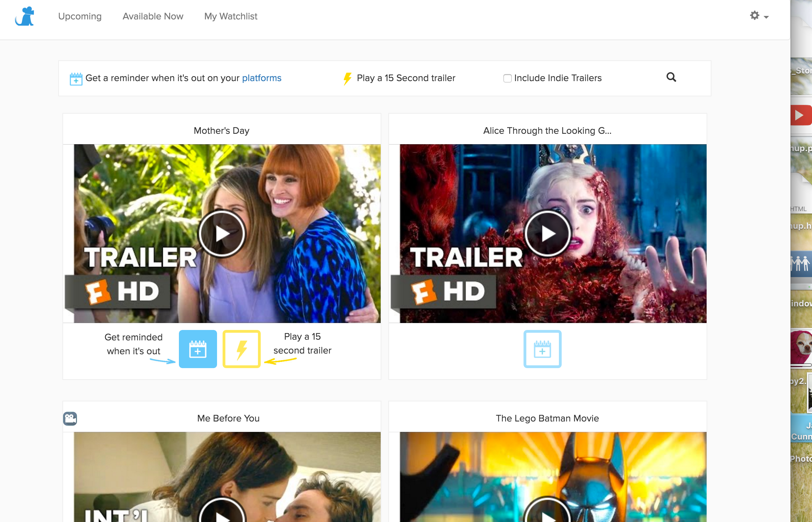This screenshot has width=812, height=522.
Task: Enable Include Indie Trailers checkbox
Action: (507, 78)
